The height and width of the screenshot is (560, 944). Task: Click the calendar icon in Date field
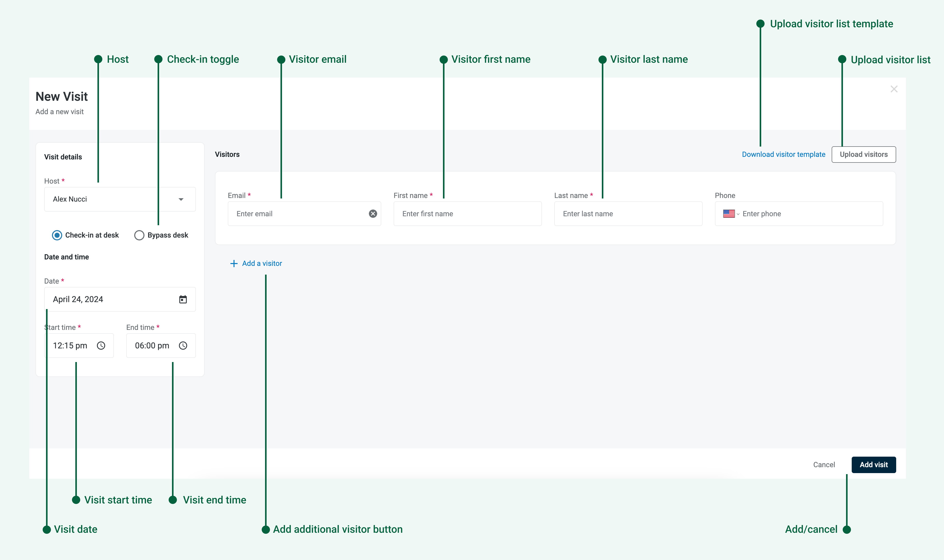coord(183,299)
